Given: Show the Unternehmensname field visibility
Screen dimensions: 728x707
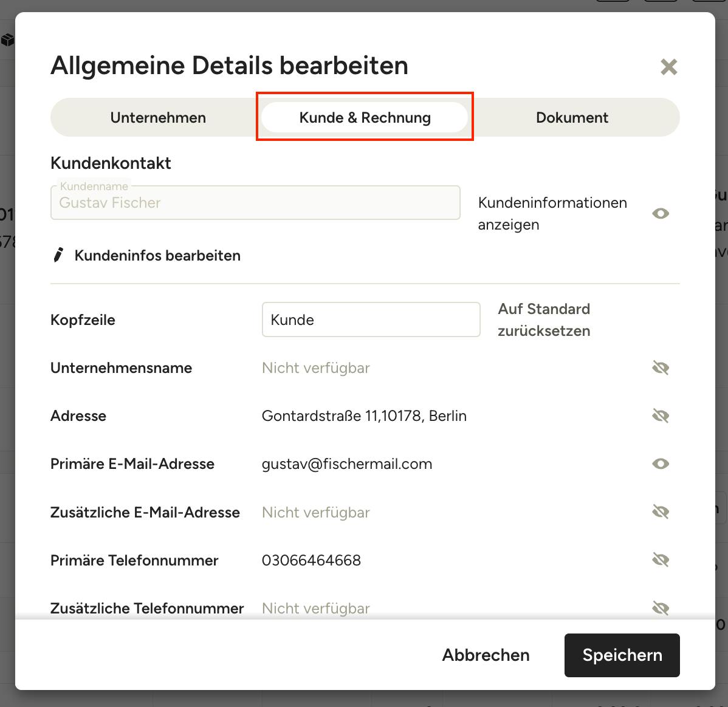Looking at the screenshot, I should point(660,367).
